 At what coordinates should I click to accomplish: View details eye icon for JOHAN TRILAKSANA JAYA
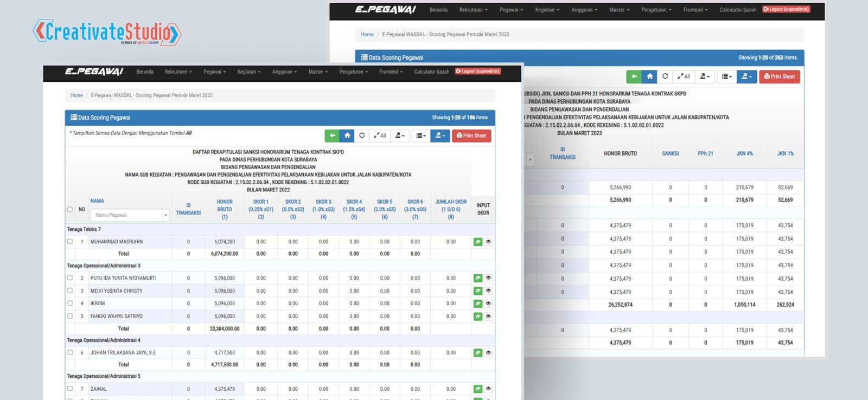(x=488, y=353)
